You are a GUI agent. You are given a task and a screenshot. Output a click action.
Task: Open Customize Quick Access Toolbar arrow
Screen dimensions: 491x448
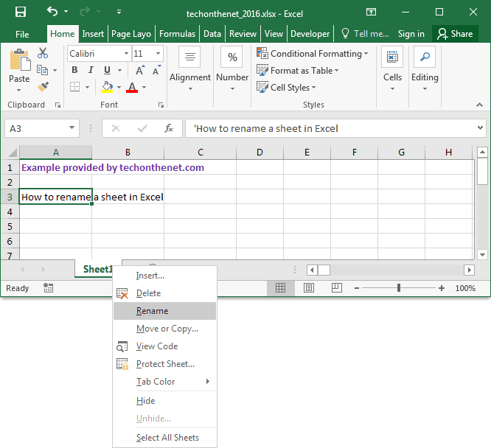tap(119, 12)
